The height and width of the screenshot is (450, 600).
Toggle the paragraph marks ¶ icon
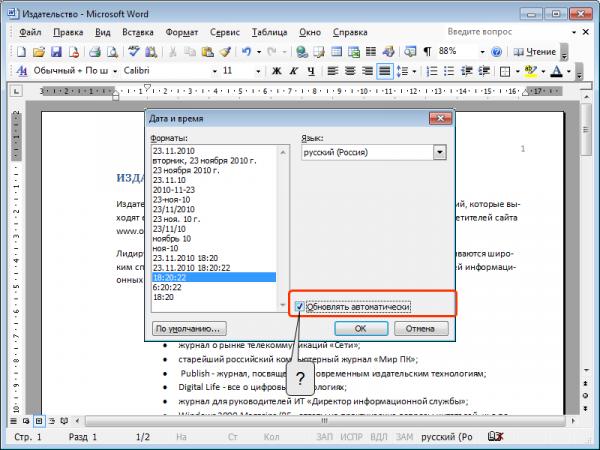tap(427, 52)
